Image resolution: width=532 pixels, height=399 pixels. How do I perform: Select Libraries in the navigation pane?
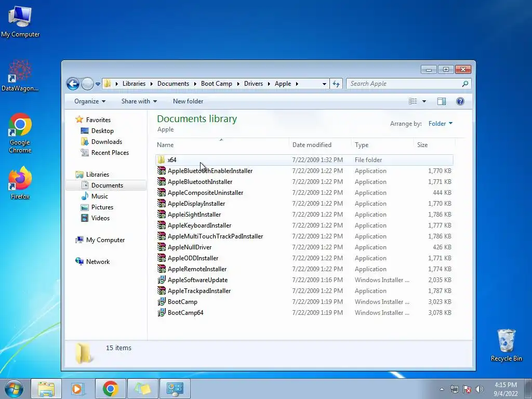[x=97, y=175]
